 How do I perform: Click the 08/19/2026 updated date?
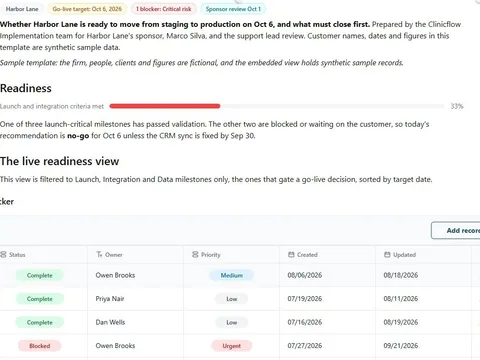click(x=401, y=322)
